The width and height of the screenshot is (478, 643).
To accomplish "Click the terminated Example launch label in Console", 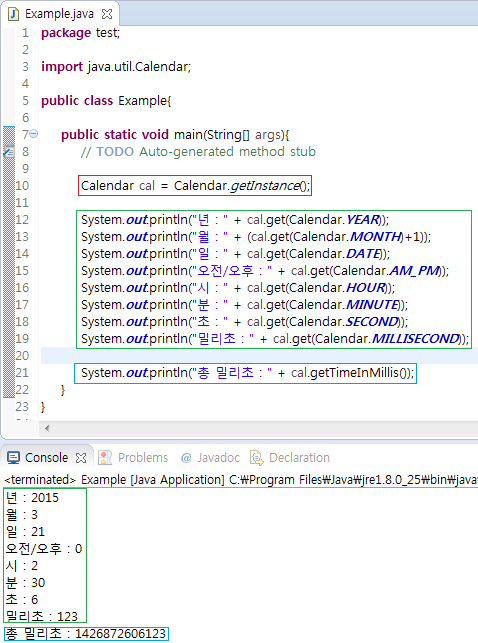I will (x=240, y=479).
